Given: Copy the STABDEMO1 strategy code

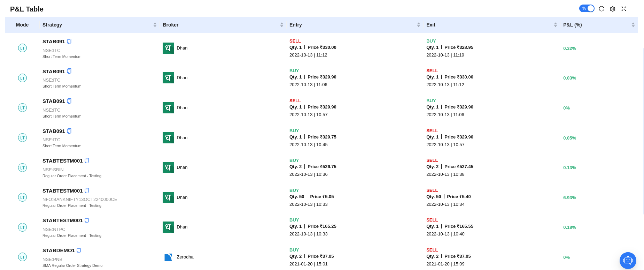Looking at the screenshot, I should coord(79,250).
